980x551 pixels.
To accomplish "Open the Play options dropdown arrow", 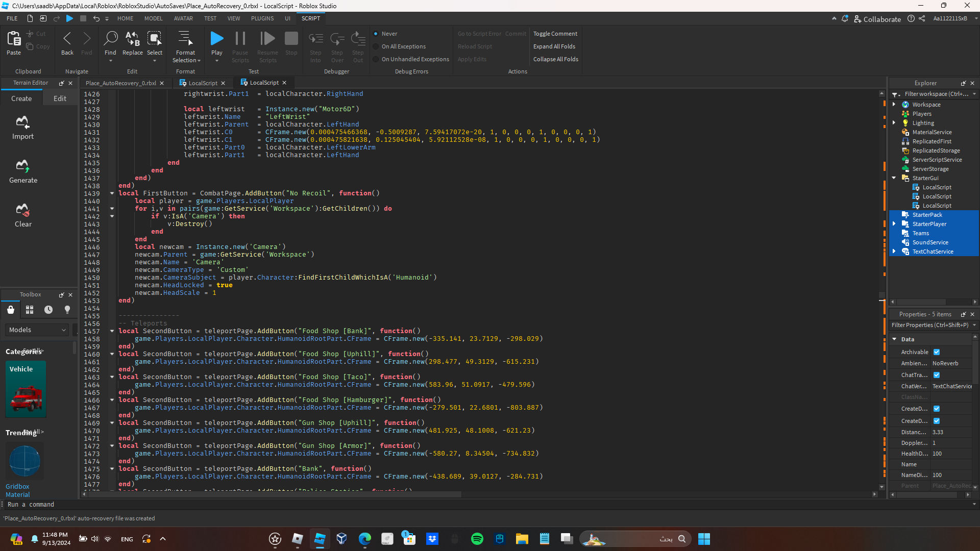I will (x=217, y=61).
